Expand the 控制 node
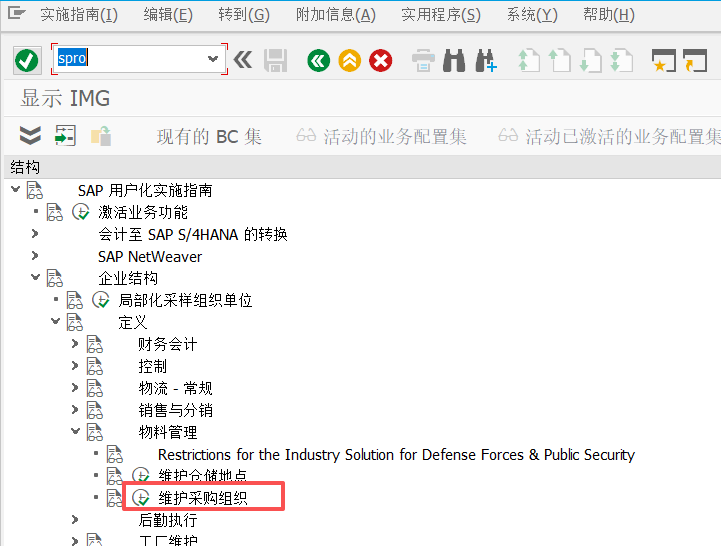The width and height of the screenshot is (721, 546). pyautogui.click(x=75, y=365)
